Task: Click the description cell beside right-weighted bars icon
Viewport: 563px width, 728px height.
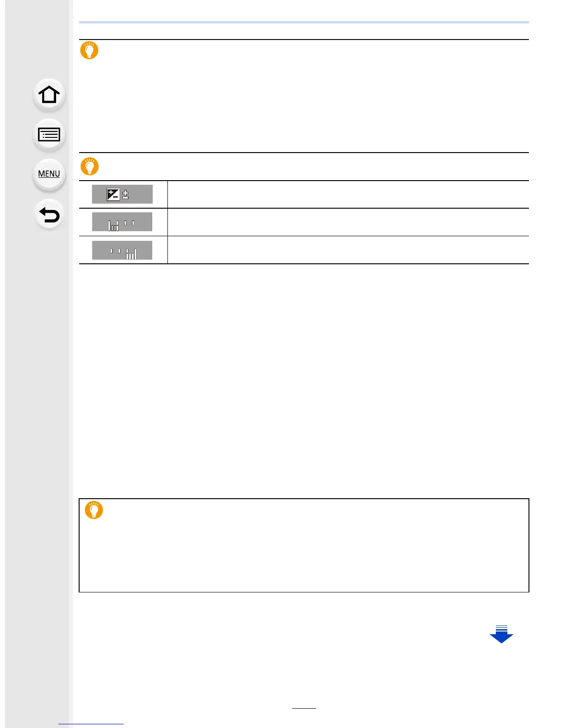Action: click(348, 250)
